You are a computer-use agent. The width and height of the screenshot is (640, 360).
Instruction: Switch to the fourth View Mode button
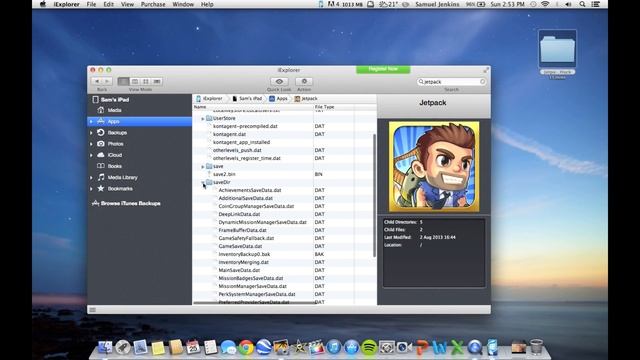point(157,81)
